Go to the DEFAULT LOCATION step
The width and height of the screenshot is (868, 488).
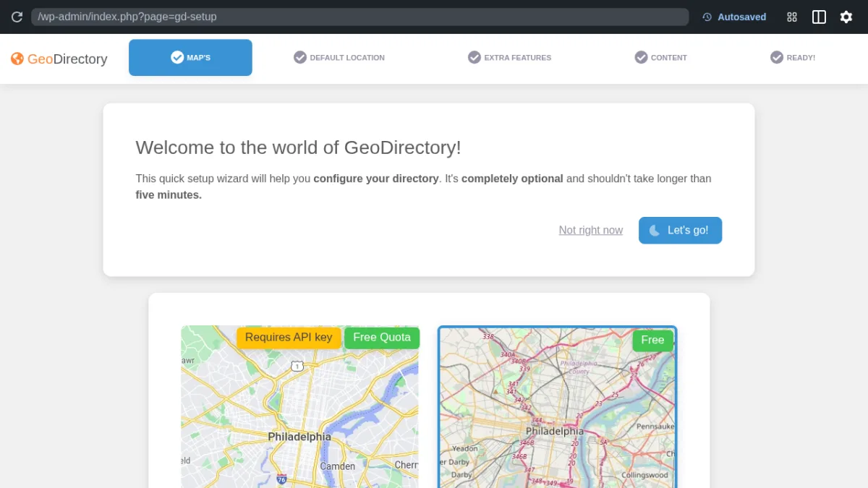point(339,57)
